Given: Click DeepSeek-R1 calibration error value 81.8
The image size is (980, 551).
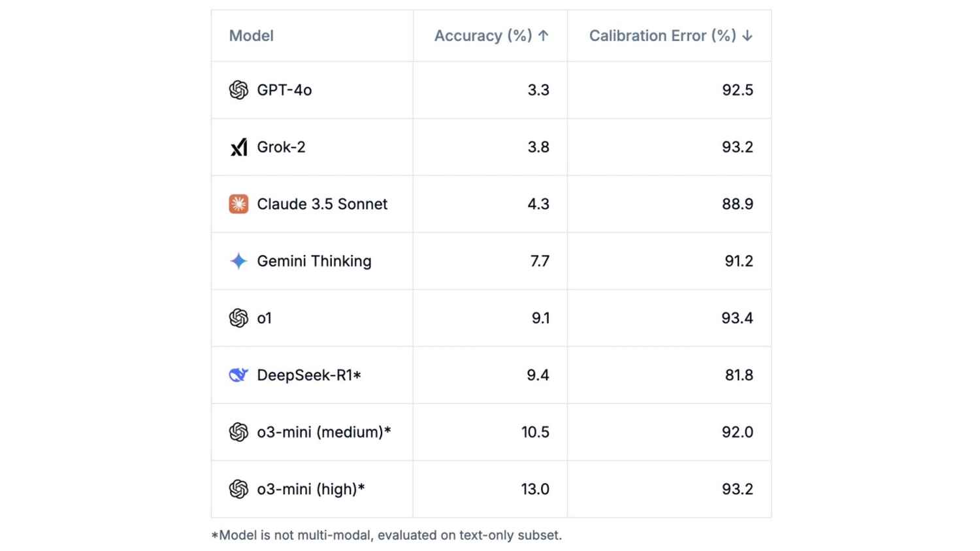Looking at the screenshot, I should (739, 375).
